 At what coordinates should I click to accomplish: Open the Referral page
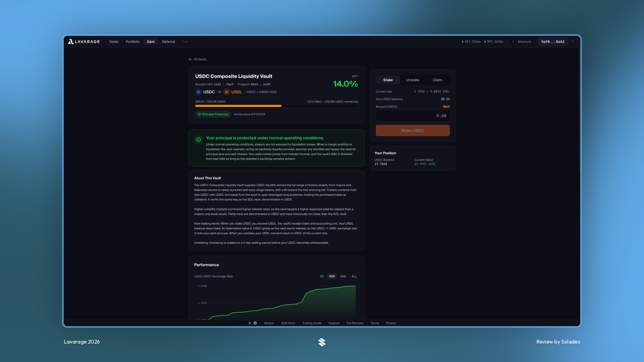[168, 42]
